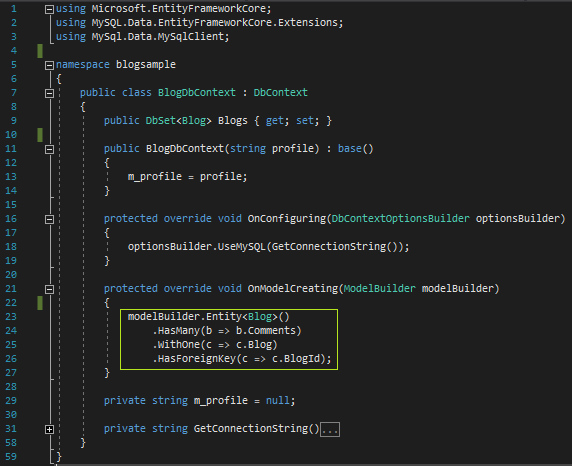This screenshot has width=572, height=466.
Task: Place cursor on m_profile field declaration
Action: [220, 401]
